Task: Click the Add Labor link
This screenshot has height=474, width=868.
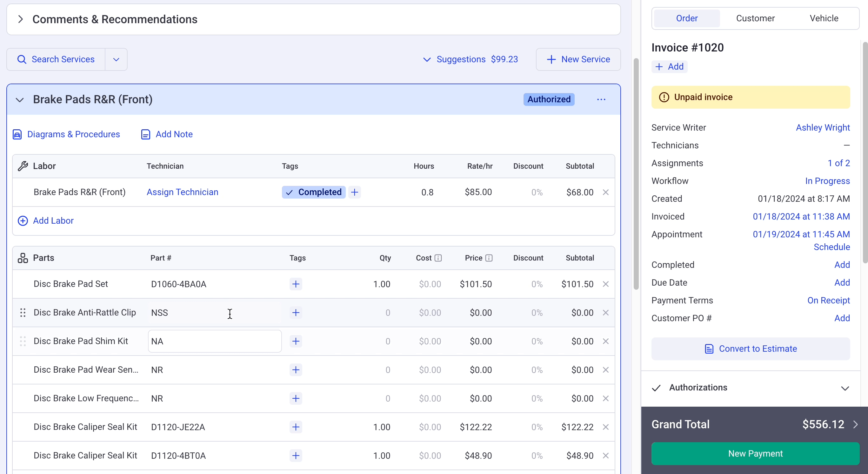Action: 45,220
